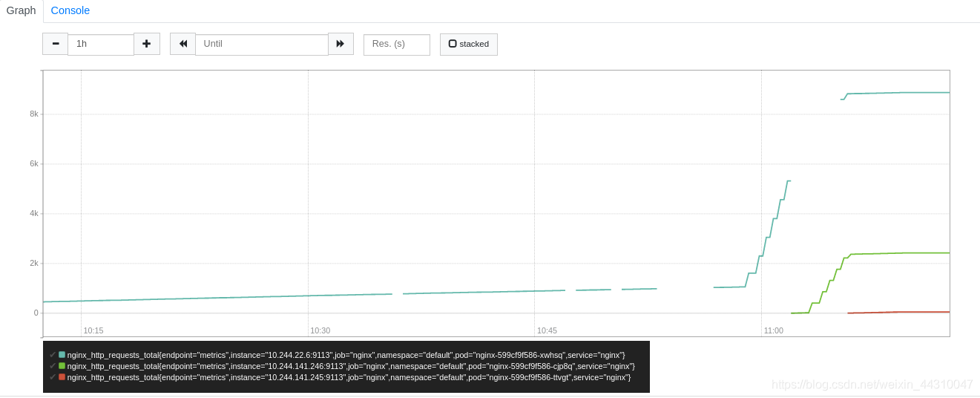Screen dimensions: 980x398
Task: Select legend entry for pod nginx-599cf9f586-ttvgt
Action: point(349,377)
